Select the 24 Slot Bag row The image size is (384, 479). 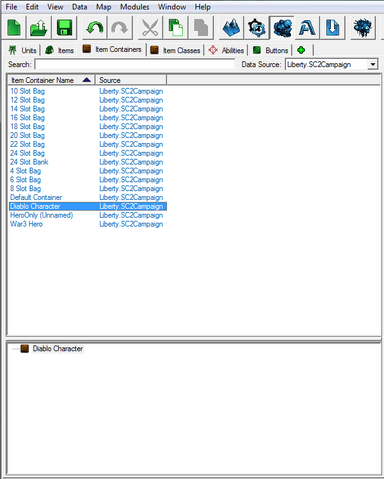(87, 153)
